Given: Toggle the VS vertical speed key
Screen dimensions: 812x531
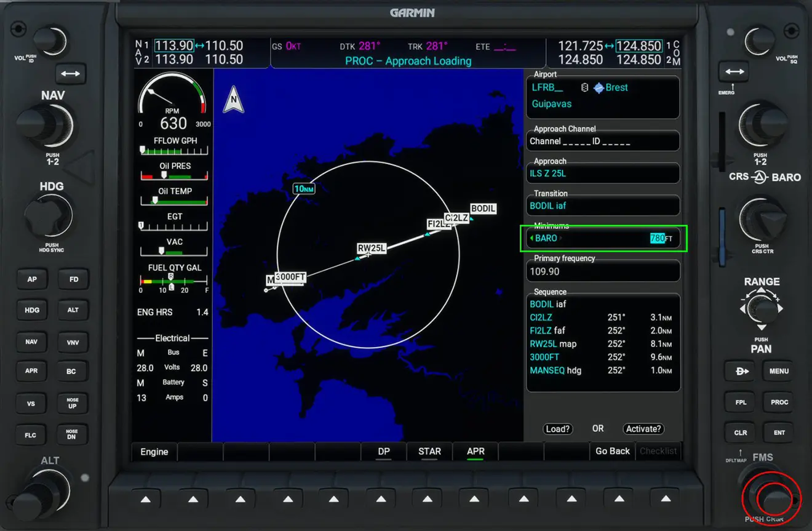Looking at the screenshot, I should point(31,404).
